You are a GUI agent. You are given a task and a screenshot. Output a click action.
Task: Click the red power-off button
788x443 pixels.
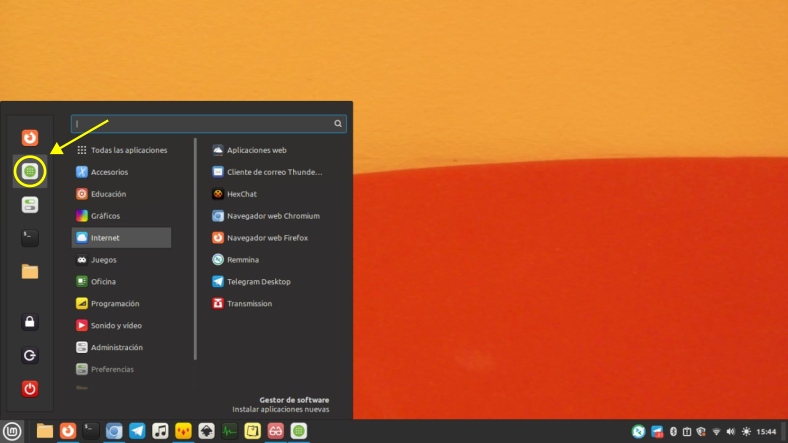pyautogui.click(x=30, y=389)
